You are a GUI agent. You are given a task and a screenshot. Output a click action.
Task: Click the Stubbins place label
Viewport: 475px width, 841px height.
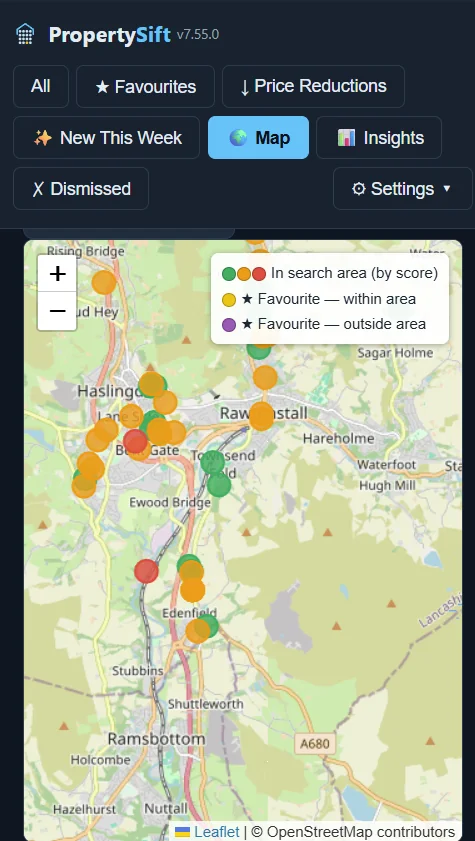pyautogui.click(x=138, y=670)
